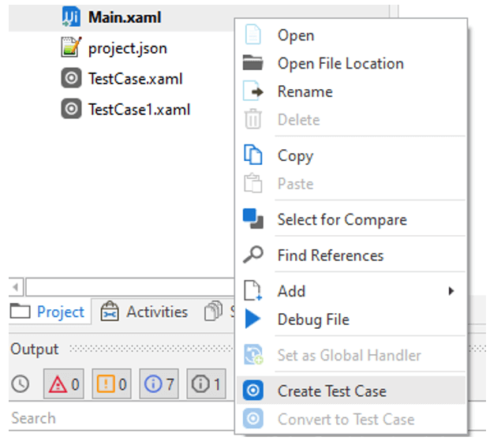Select project.json in the file tree
The width and height of the screenshot is (501, 448).
click(126, 48)
